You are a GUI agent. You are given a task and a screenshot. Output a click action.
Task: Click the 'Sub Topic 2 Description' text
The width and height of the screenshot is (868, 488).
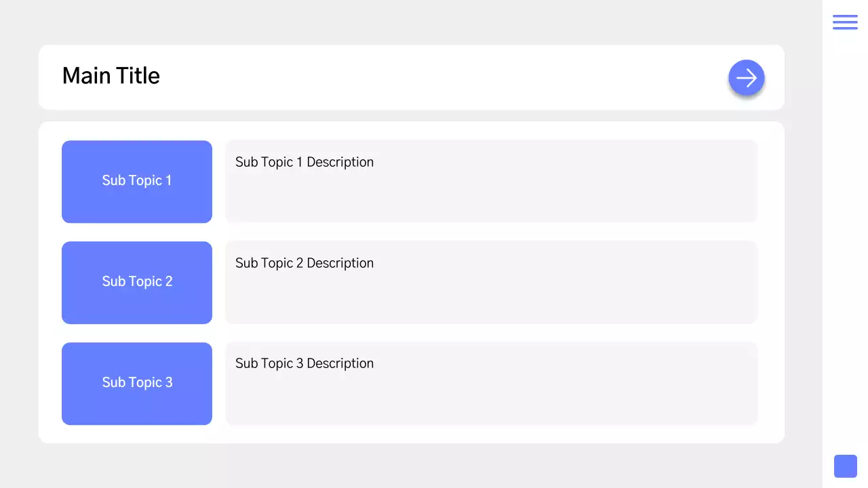pyautogui.click(x=304, y=263)
